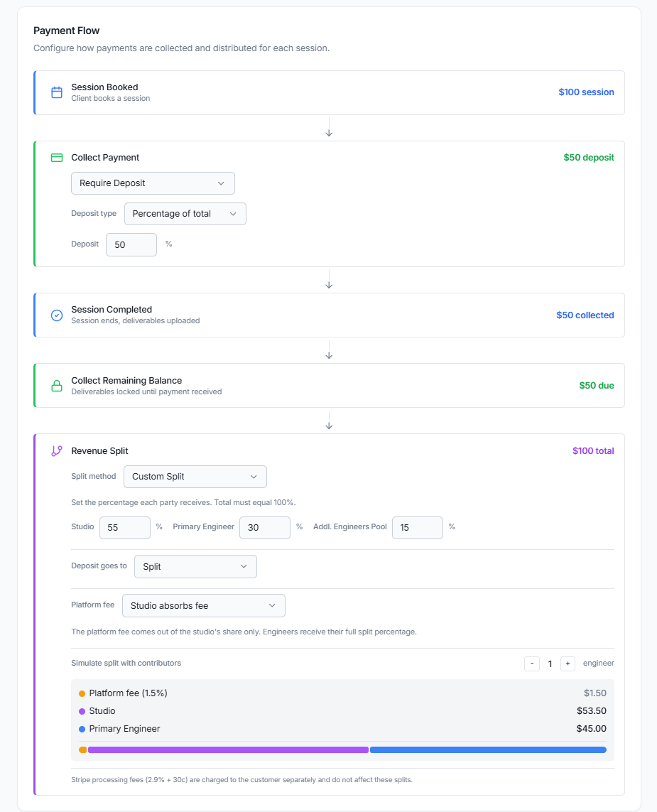The height and width of the screenshot is (812, 657).
Task: Click the check-circle icon beside Session Completed
Action: (x=57, y=315)
